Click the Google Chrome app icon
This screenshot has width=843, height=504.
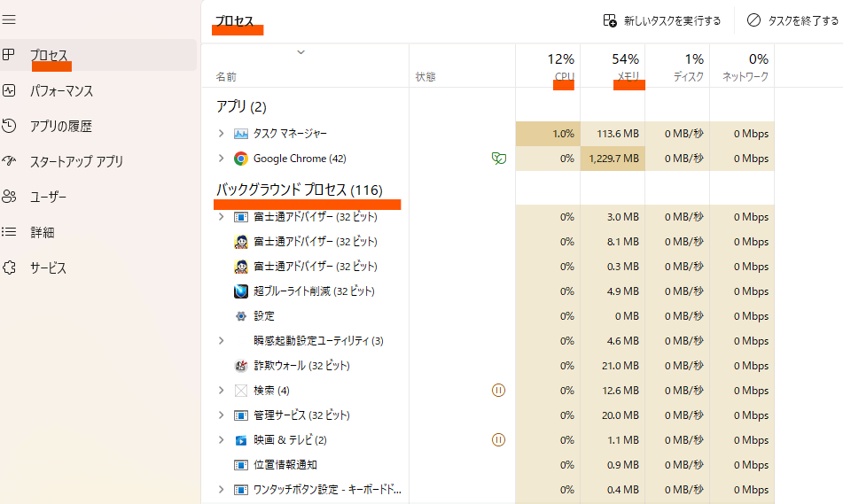pyautogui.click(x=241, y=159)
